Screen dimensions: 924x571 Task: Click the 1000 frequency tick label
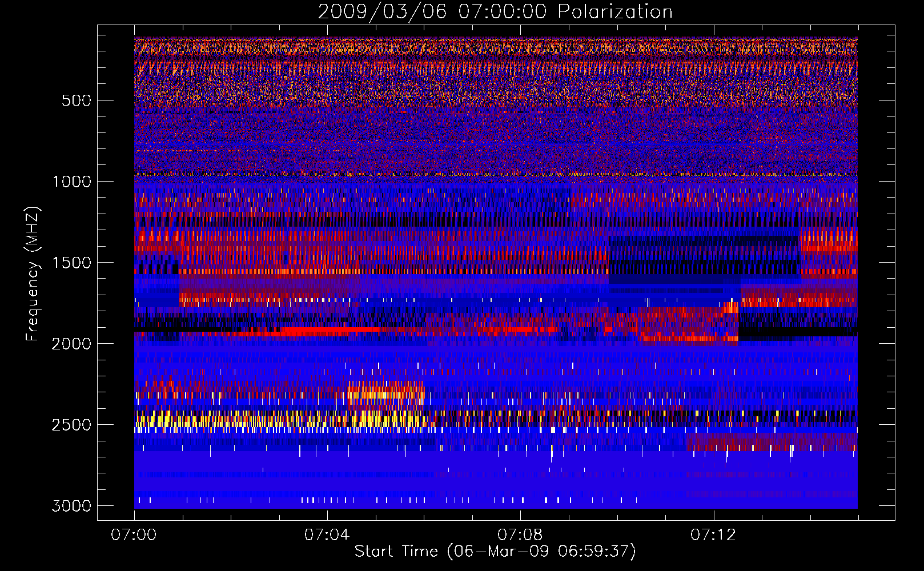click(x=71, y=182)
